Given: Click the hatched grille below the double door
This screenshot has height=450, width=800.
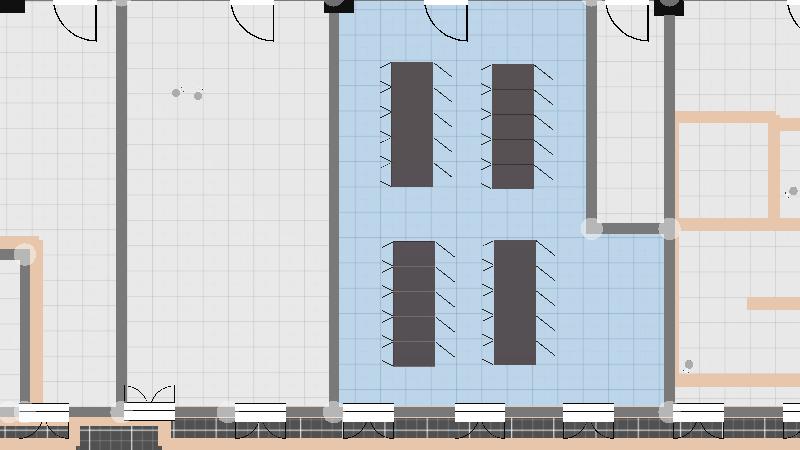Looking at the screenshot, I should tap(119, 438).
